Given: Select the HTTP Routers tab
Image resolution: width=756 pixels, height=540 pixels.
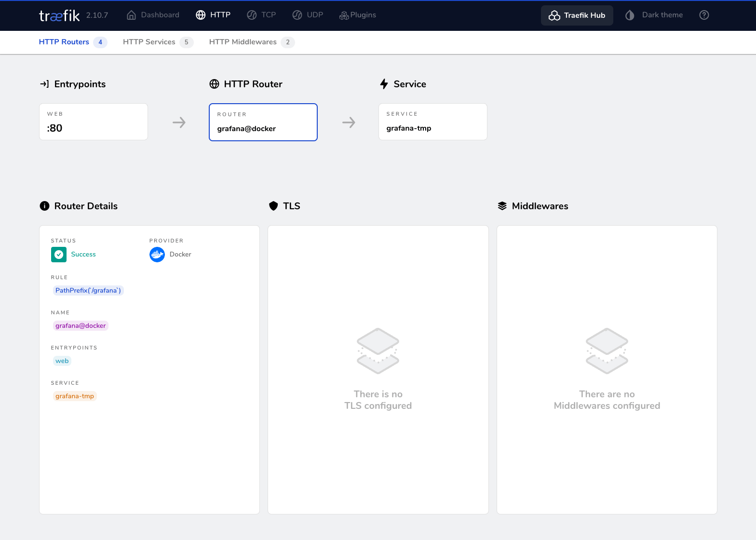Looking at the screenshot, I should click(73, 42).
